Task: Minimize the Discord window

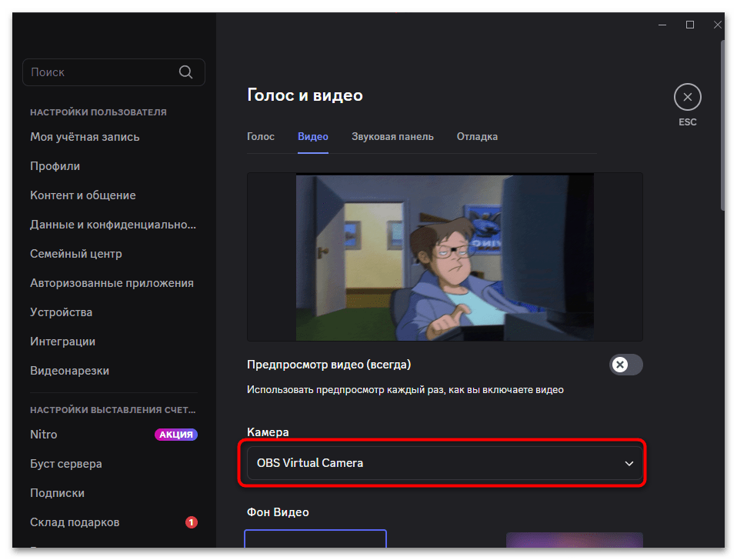Action: pos(662,25)
